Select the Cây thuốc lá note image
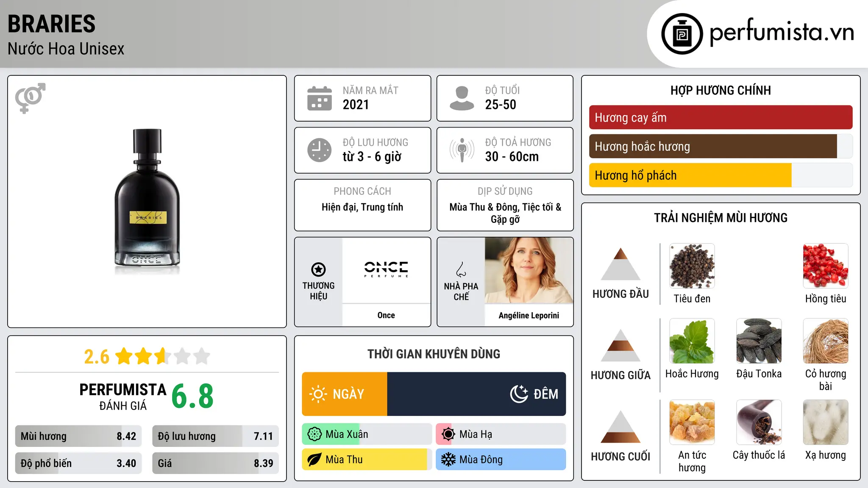868x488 pixels. [759, 422]
